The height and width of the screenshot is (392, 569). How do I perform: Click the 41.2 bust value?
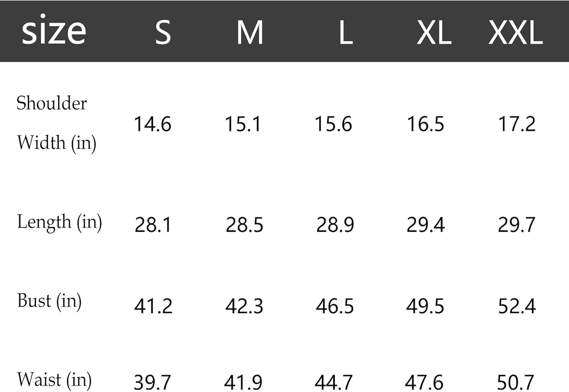pyautogui.click(x=153, y=306)
